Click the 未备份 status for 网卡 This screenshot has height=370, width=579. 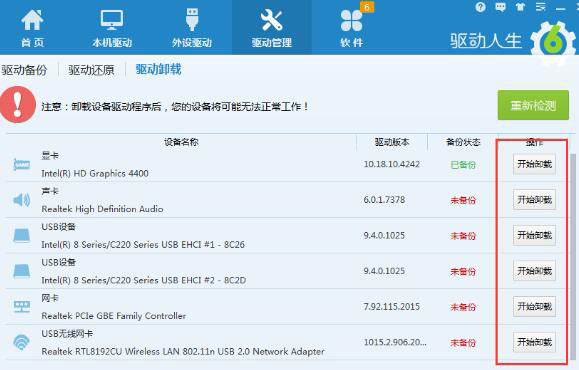(463, 307)
